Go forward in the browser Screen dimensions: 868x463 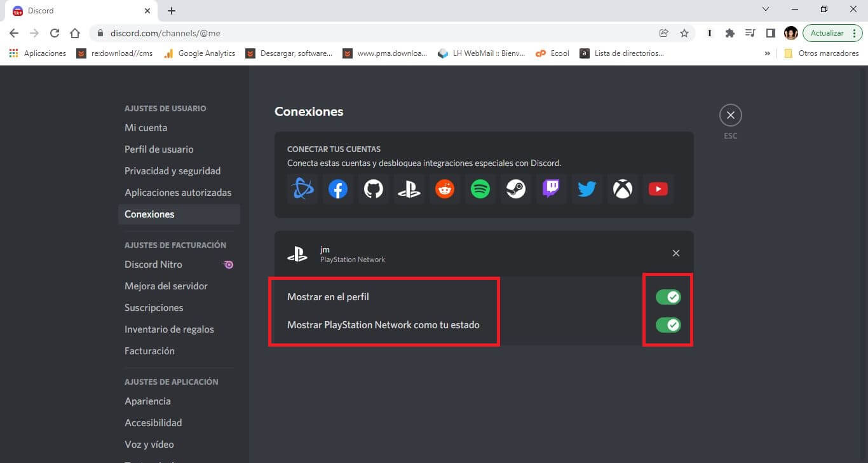click(x=34, y=33)
